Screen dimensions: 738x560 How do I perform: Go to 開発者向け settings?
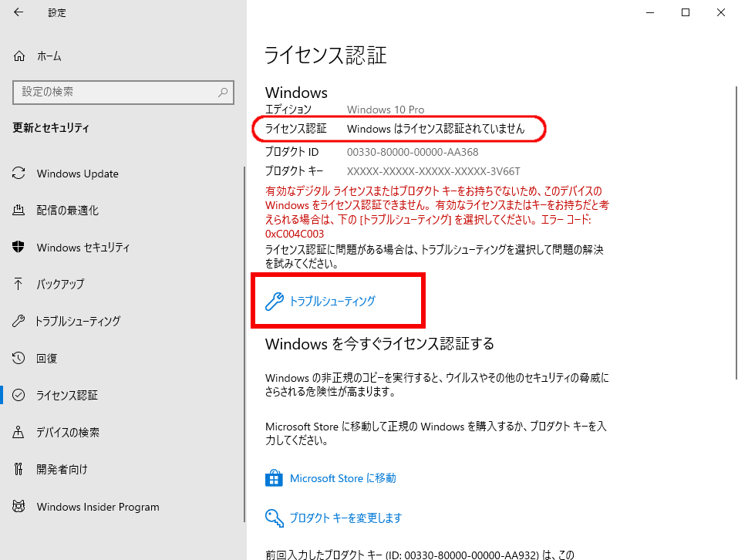(x=62, y=469)
